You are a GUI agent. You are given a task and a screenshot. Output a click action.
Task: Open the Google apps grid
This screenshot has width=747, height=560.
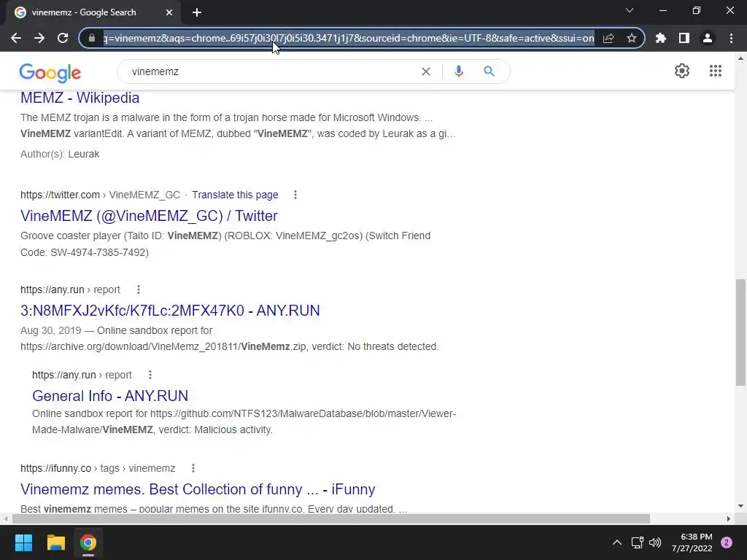pos(716,71)
